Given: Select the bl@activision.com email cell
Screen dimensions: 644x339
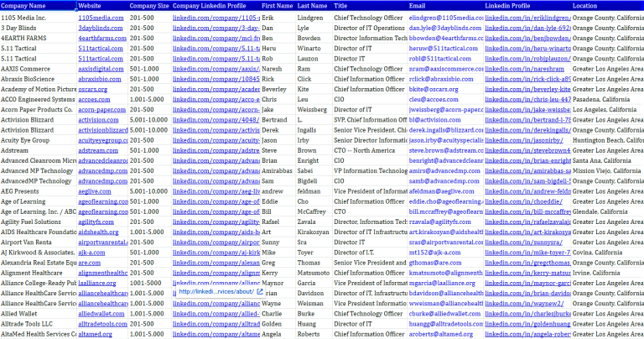Looking at the screenshot, I should coord(445,120).
